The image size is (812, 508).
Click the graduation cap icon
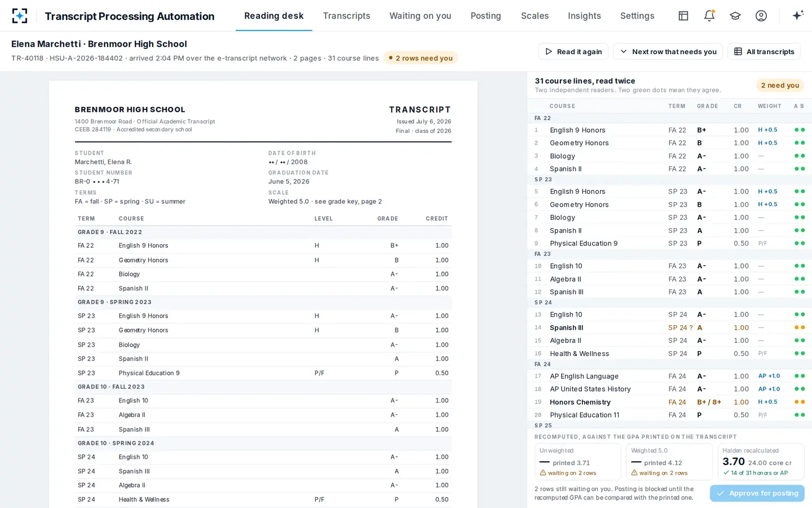click(x=735, y=16)
